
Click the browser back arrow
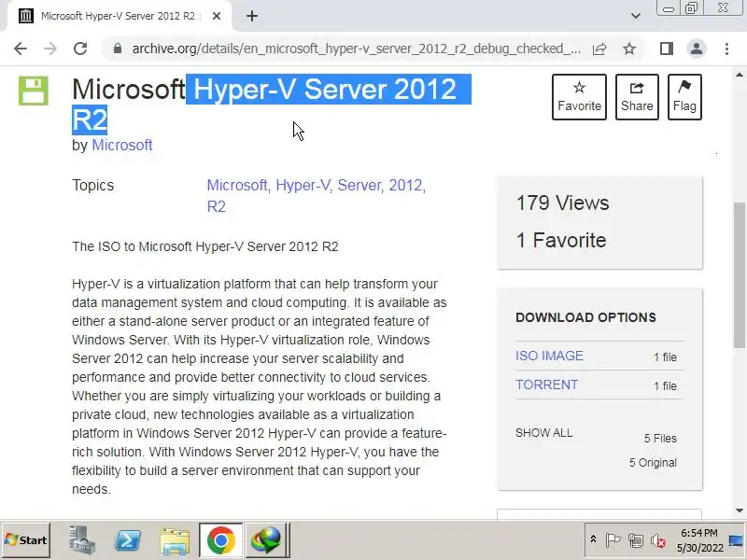point(21,49)
